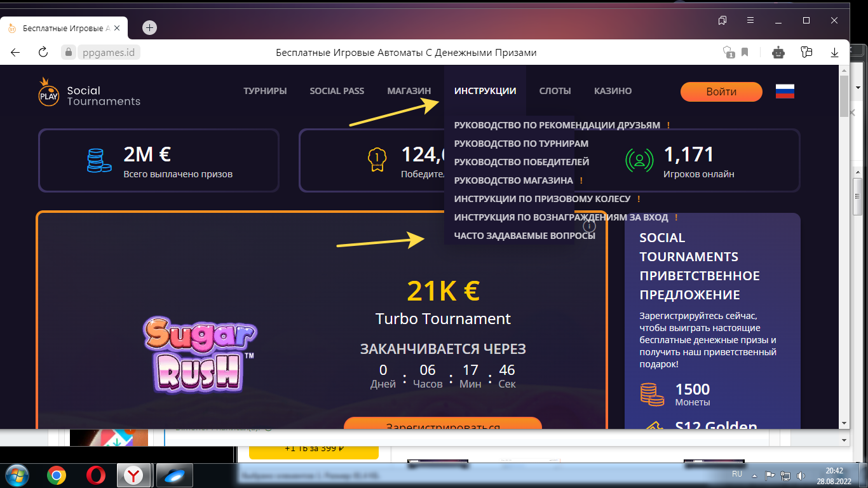
Task: Click the info icon on tournament card
Action: (x=590, y=226)
